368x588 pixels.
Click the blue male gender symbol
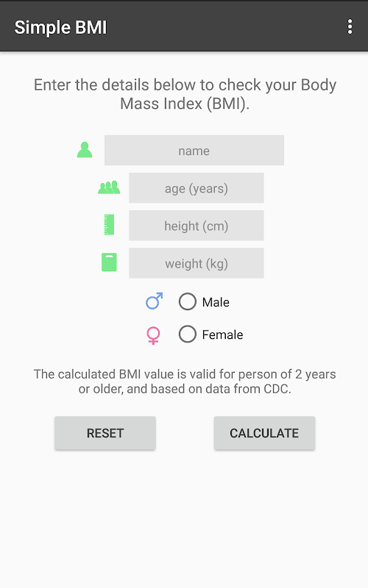[155, 301]
